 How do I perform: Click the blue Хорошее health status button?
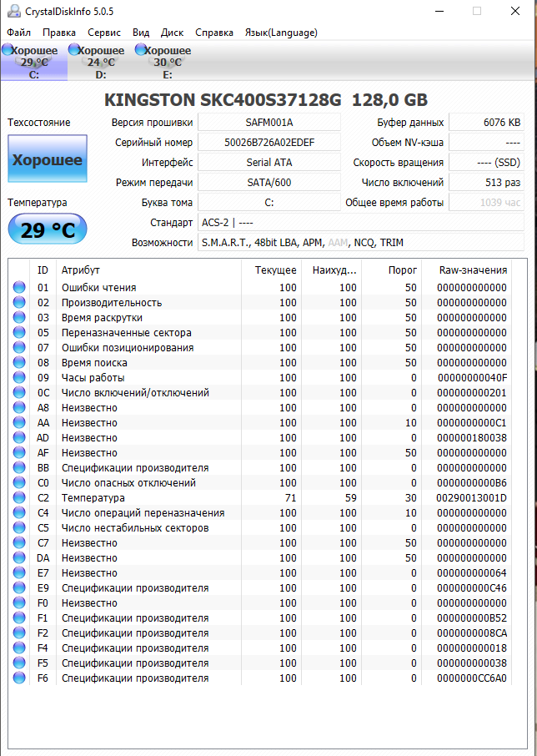[48, 159]
